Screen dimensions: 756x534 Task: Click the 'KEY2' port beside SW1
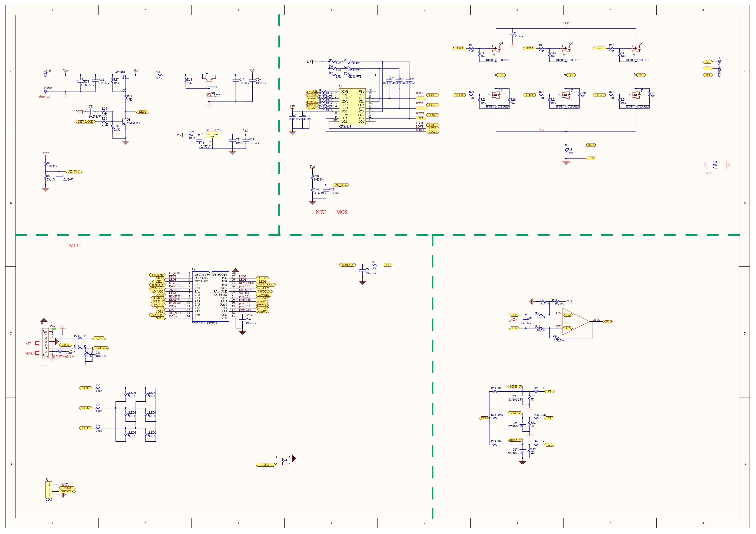tap(266, 465)
